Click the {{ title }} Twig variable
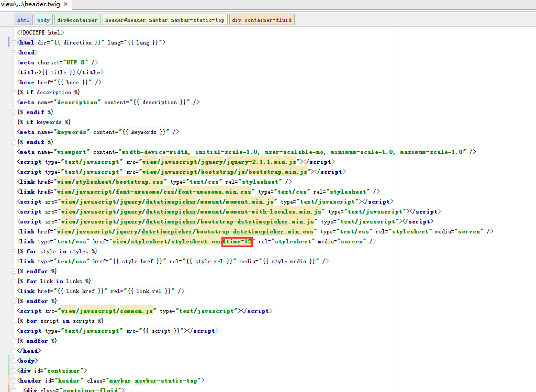The image size is (536, 392). pyautogui.click(x=59, y=72)
